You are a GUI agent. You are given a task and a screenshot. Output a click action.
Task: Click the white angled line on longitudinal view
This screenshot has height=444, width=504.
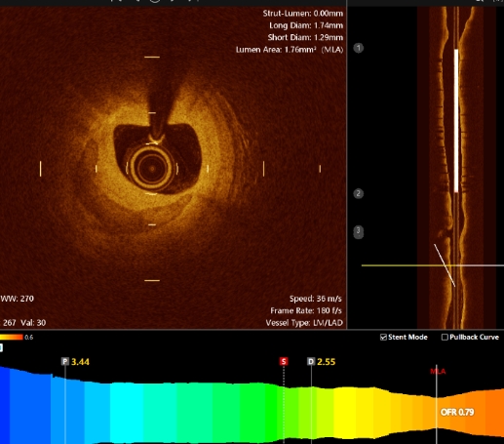(x=445, y=265)
